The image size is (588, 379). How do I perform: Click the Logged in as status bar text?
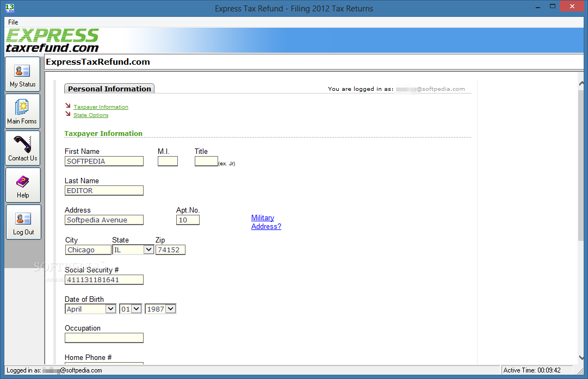[x=54, y=370]
